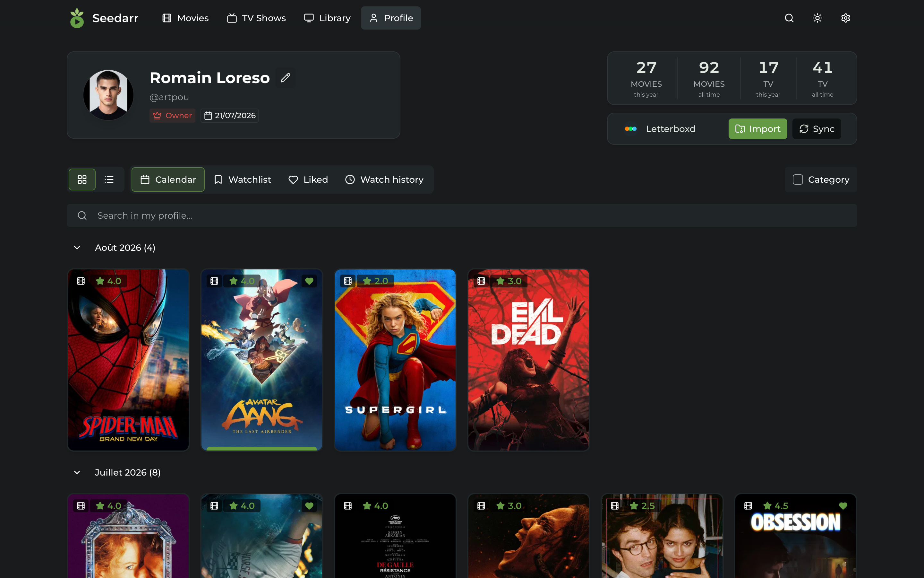Select the Calendar tab

coord(168,179)
